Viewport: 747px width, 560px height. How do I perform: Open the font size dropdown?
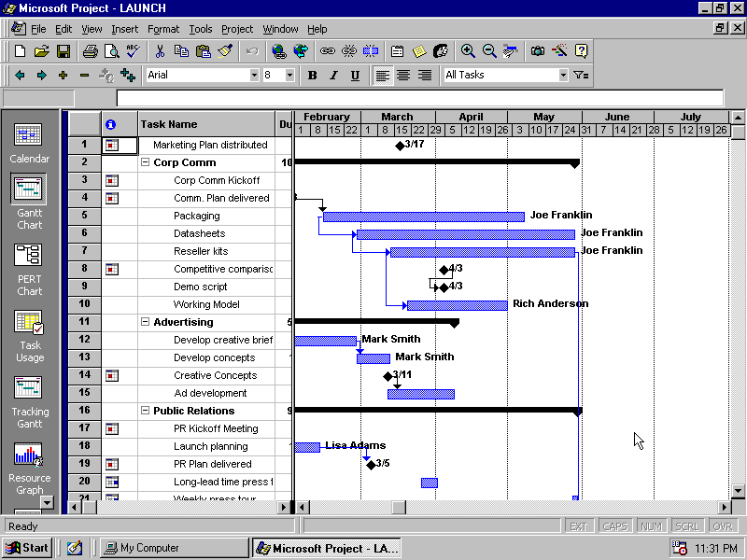click(x=289, y=76)
